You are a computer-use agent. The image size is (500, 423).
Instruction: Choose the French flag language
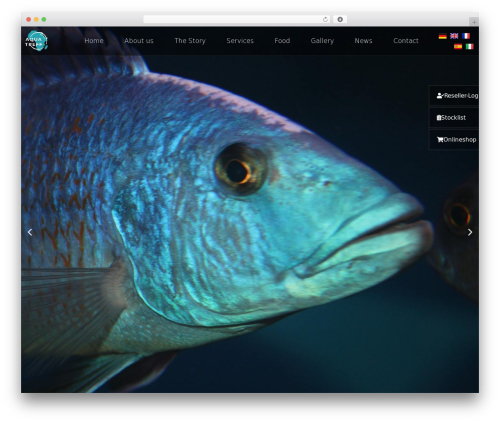click(x=466, y=36)
